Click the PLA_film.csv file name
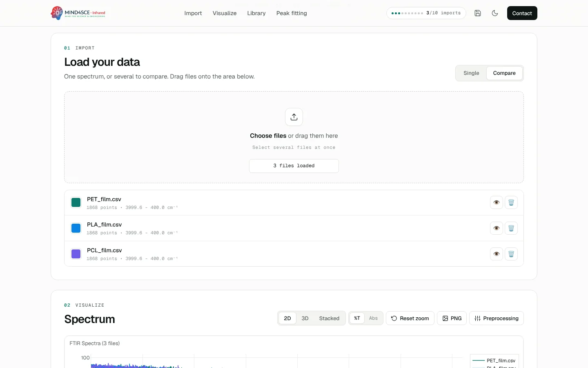 tap(104, 224)
